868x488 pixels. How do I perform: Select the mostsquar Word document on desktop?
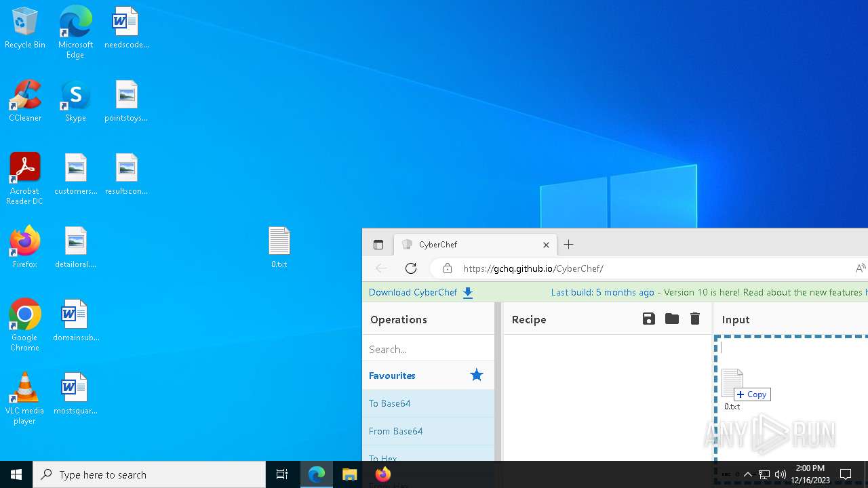[75, 394]
